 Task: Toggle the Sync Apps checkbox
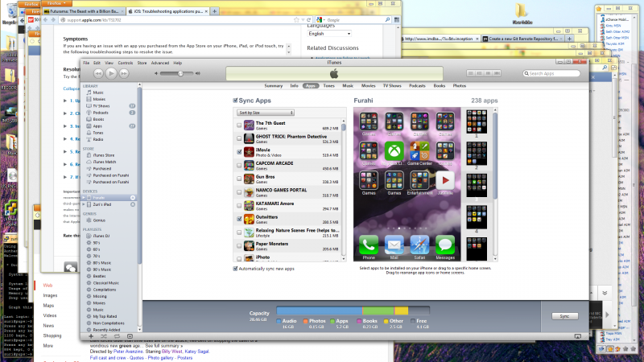pos(235,100)
